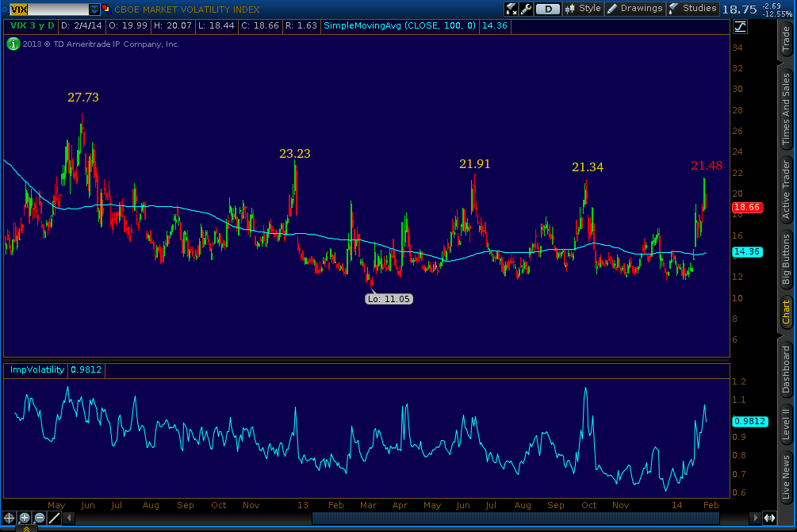Click the 18.75 last price in header
This screenshot has height=532, width=797.
coord(740,10)
